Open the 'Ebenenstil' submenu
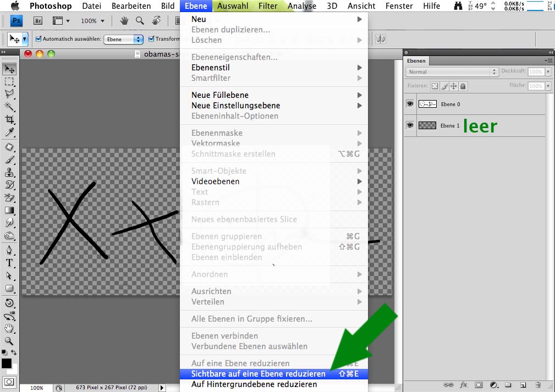This screenshot has width=555, height=392. (274, 68)
